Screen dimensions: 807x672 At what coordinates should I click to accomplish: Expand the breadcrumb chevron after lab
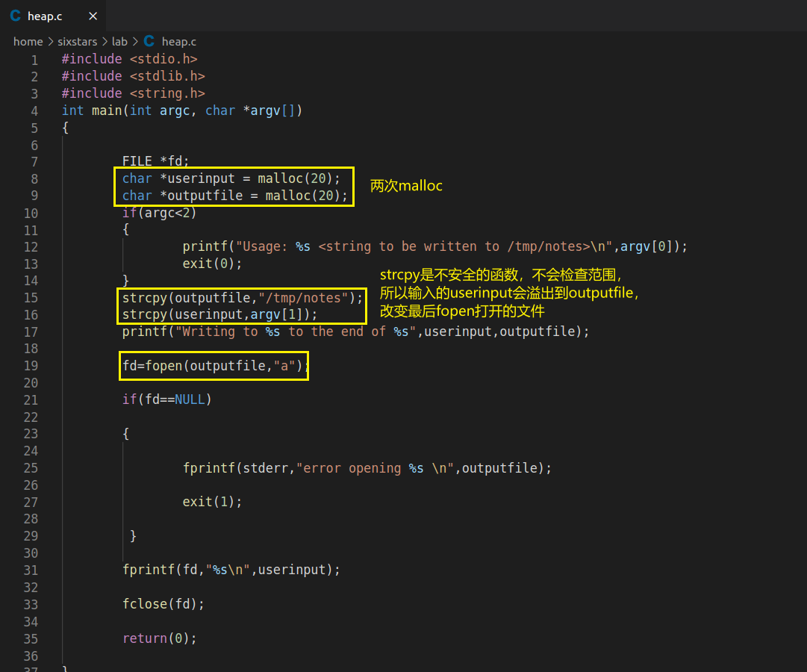pos(135,42)
